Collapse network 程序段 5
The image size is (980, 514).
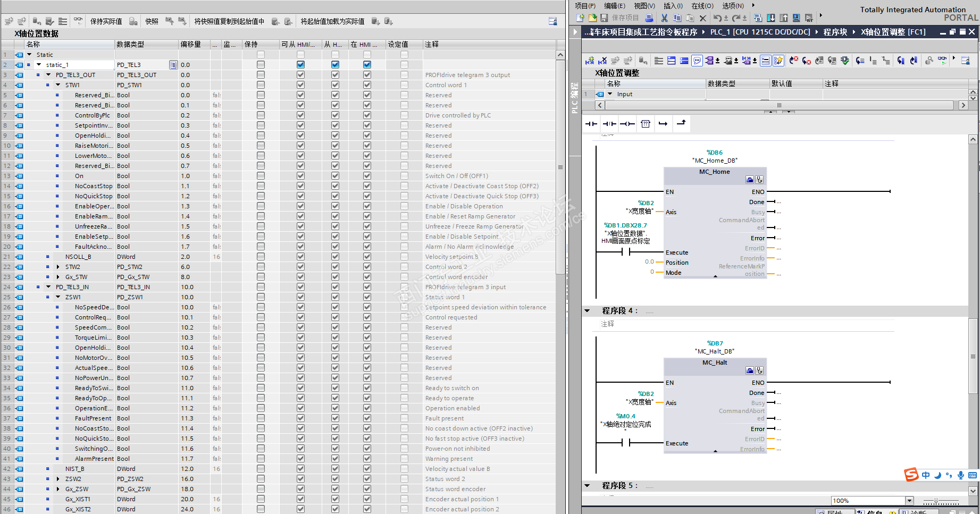click(588, 486)
